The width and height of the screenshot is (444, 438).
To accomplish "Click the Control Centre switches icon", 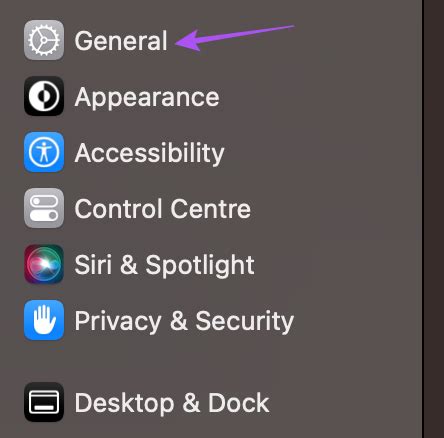I will (x=44, y=208).
